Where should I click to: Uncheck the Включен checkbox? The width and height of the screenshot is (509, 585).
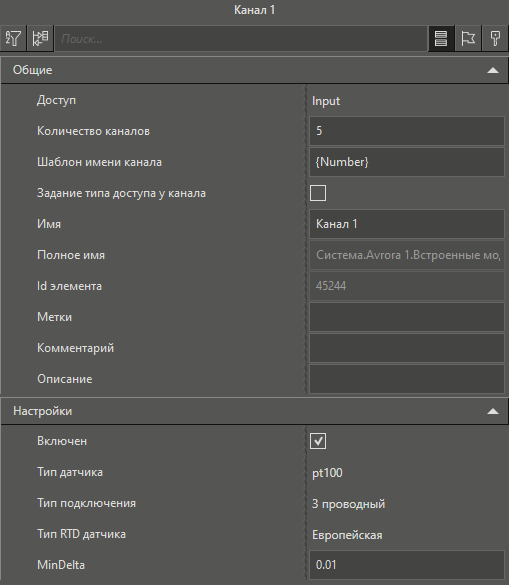318,441
